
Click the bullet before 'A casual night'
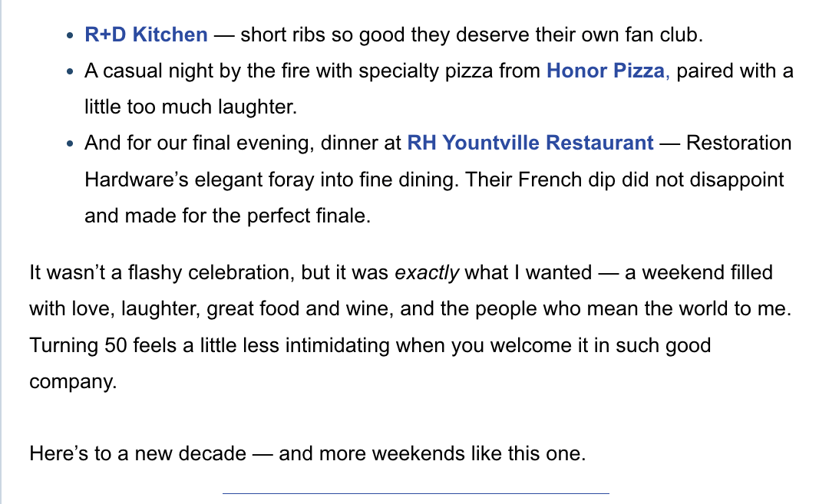[71, 72]
